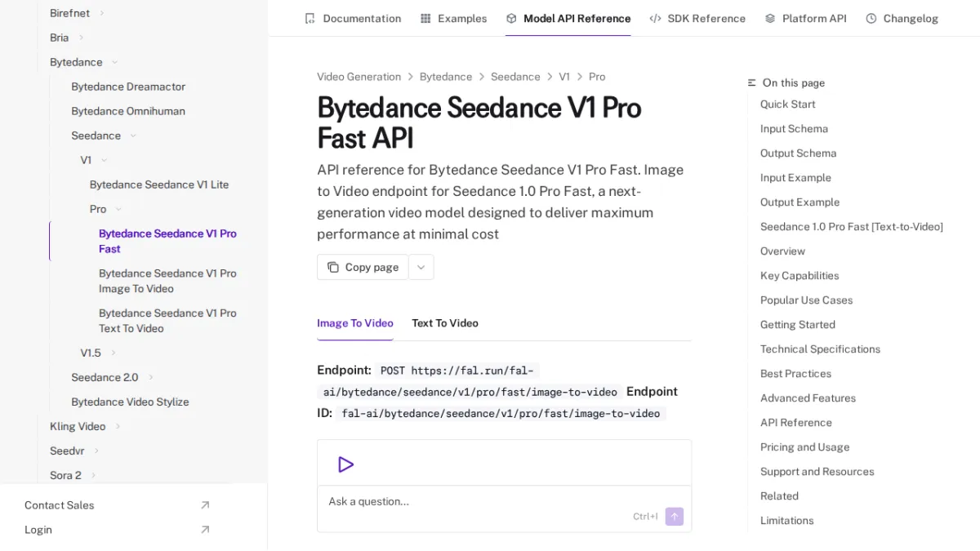Jump to Limitations section
This screenshot has width=980, height=551.
point(786,521)
